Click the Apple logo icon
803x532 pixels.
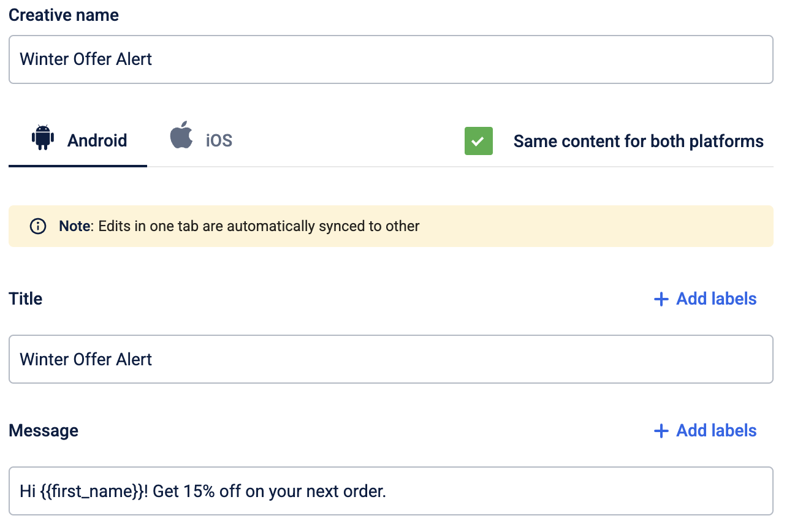181,135
